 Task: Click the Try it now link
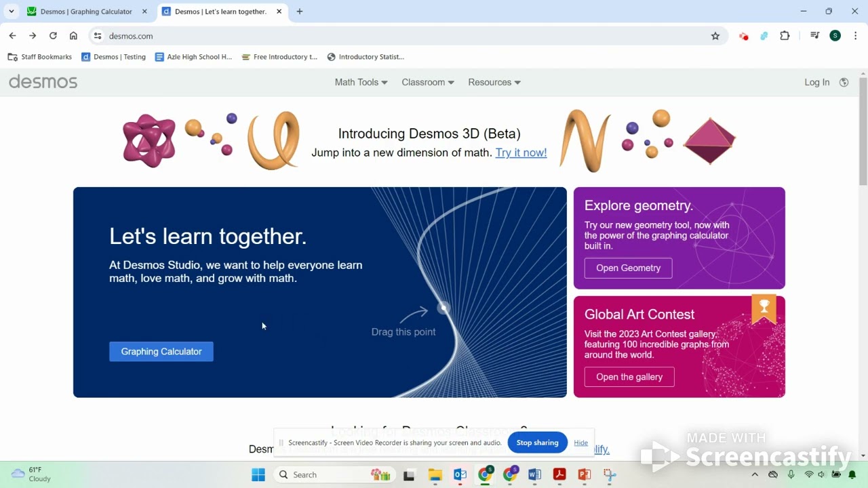521,152
